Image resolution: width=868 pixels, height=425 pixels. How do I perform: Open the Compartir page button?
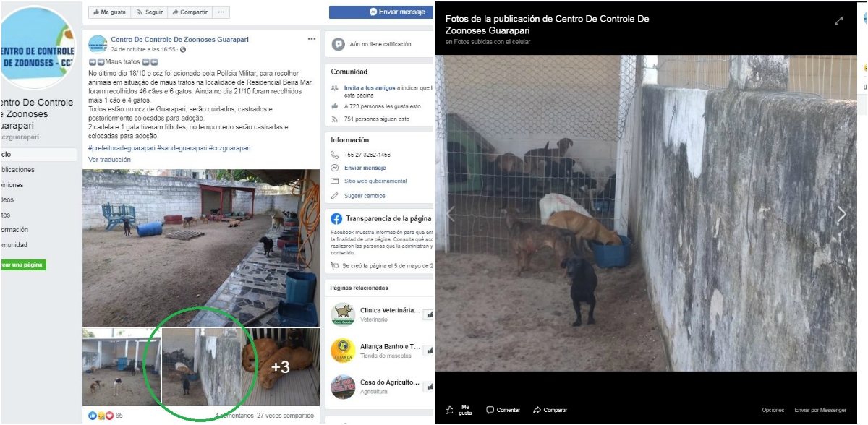pos(190,12)
